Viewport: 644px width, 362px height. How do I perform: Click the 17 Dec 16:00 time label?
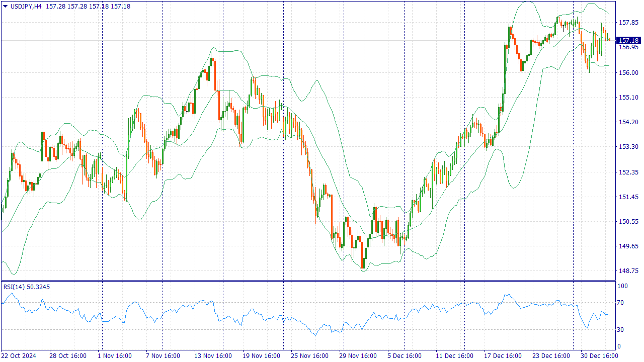coord(503,356)
